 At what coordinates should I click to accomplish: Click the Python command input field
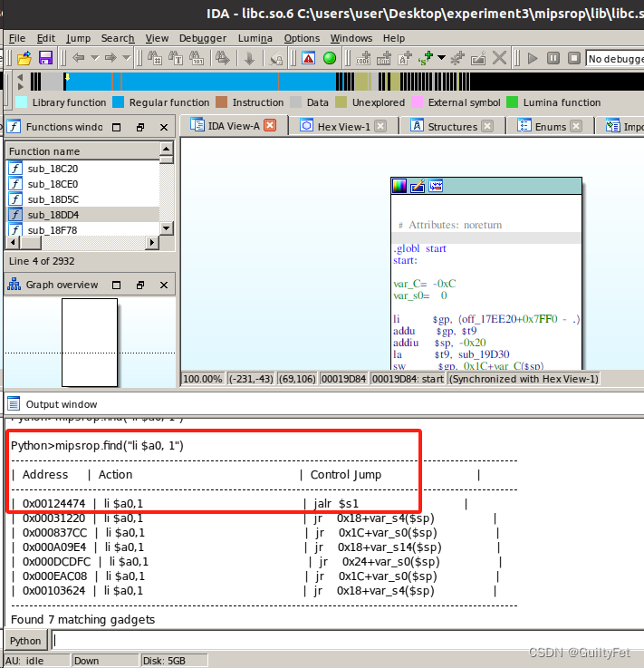[348, 640]
